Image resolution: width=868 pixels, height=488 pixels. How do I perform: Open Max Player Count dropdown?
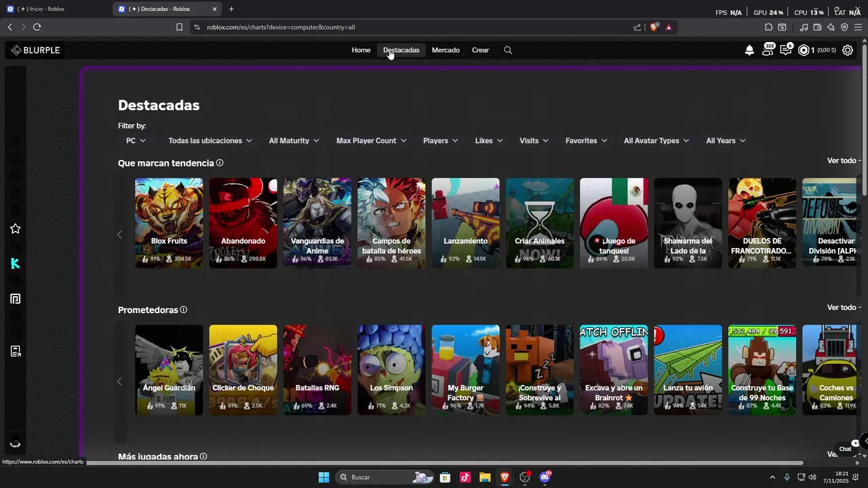tap(372, 141)
